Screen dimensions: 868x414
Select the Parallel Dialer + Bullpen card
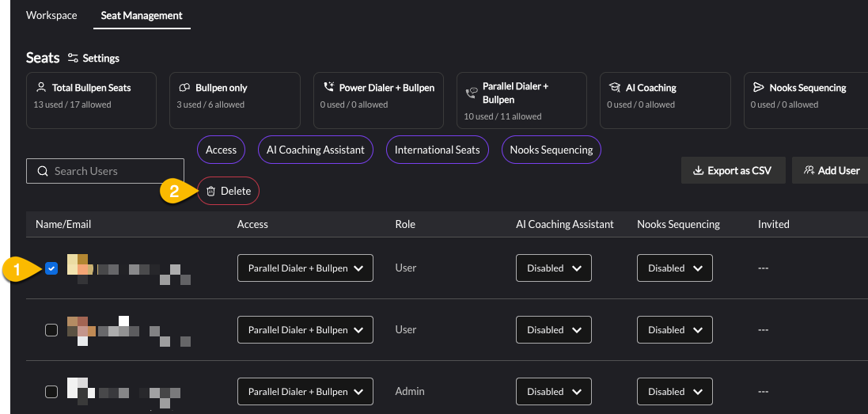[522, 101]
